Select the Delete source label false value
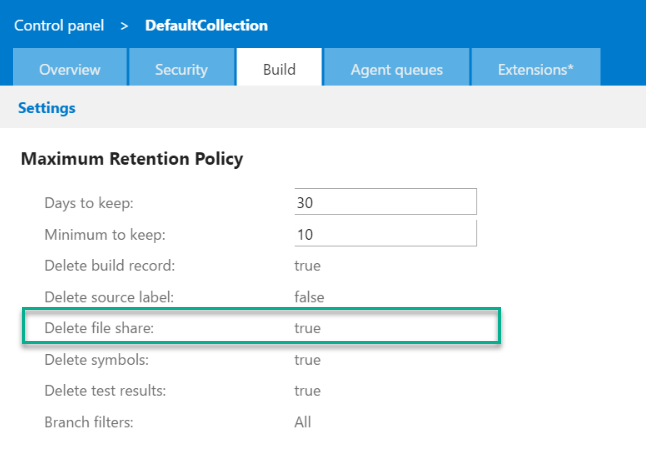Screen dimensions: 646x449 (309, 297)
